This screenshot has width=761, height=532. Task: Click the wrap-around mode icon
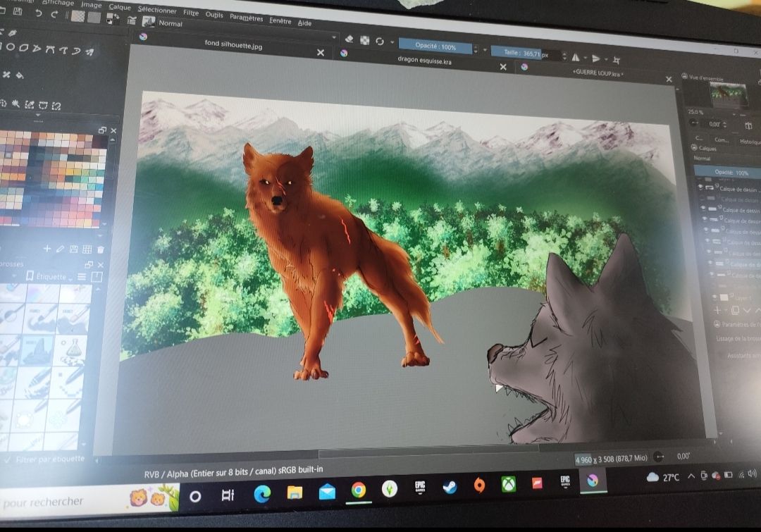point(617,60)
